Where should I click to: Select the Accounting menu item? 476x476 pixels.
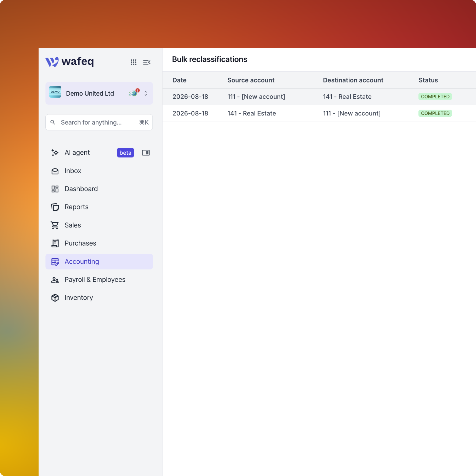point(99,262)
